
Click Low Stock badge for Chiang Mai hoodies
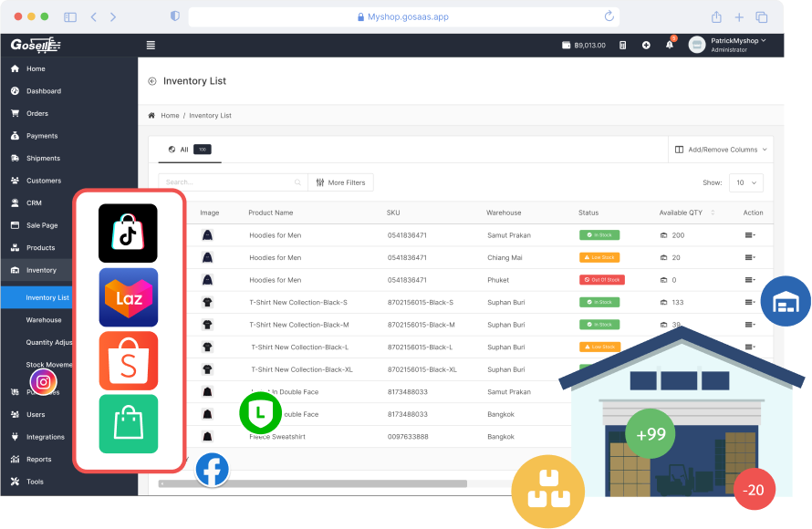(599, 257)
